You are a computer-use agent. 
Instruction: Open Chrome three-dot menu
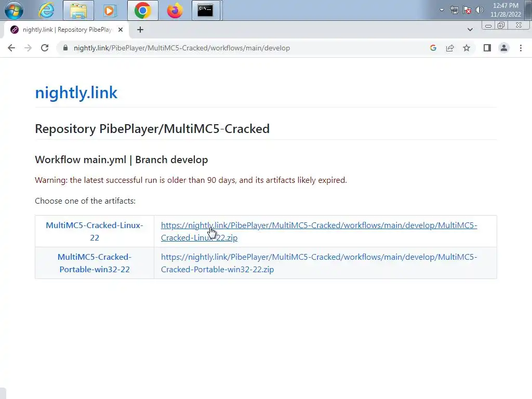pos(521,48)
